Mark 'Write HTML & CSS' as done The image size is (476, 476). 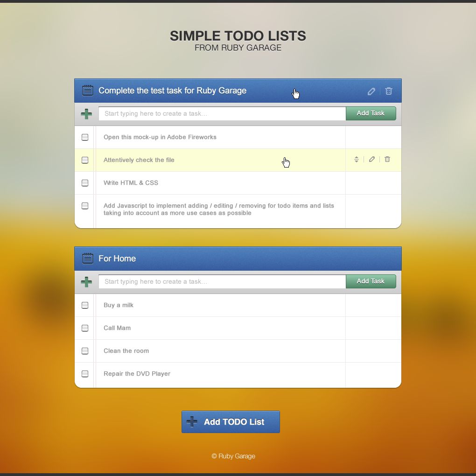tap(85, 183)
